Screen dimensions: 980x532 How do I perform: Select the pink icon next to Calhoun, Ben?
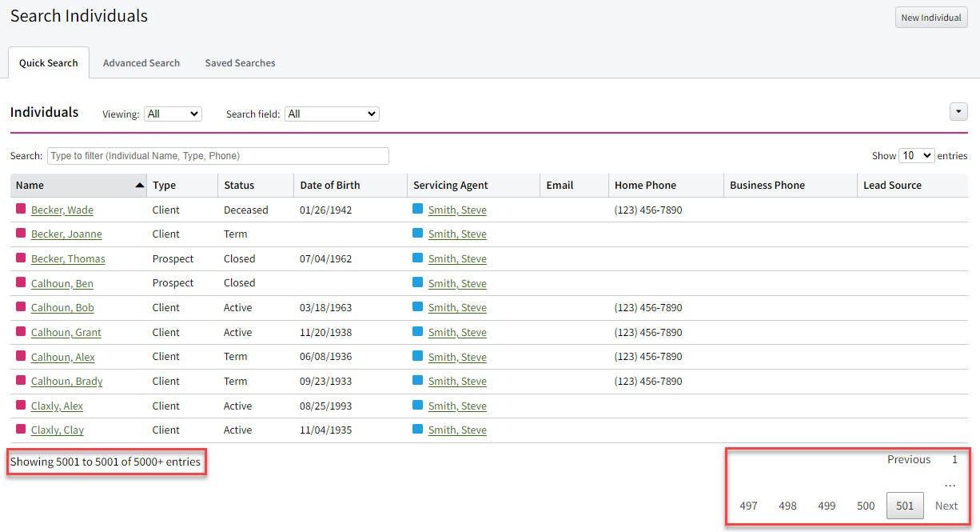[18, 282]
